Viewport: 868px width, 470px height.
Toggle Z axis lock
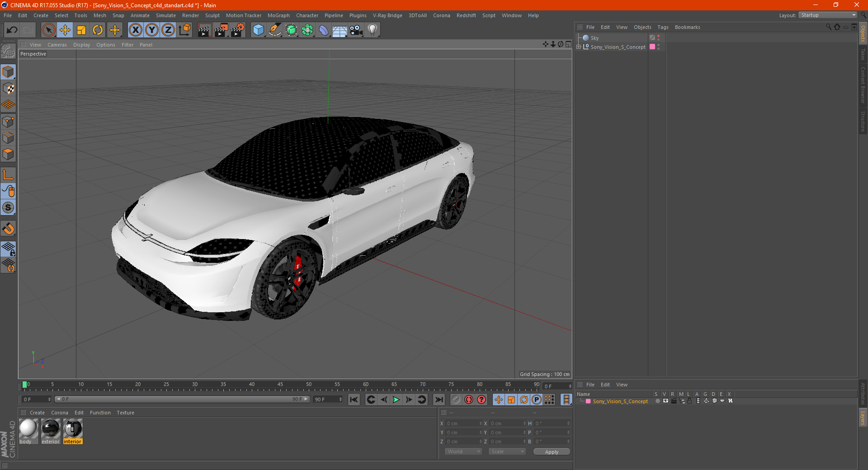point(168,30)
